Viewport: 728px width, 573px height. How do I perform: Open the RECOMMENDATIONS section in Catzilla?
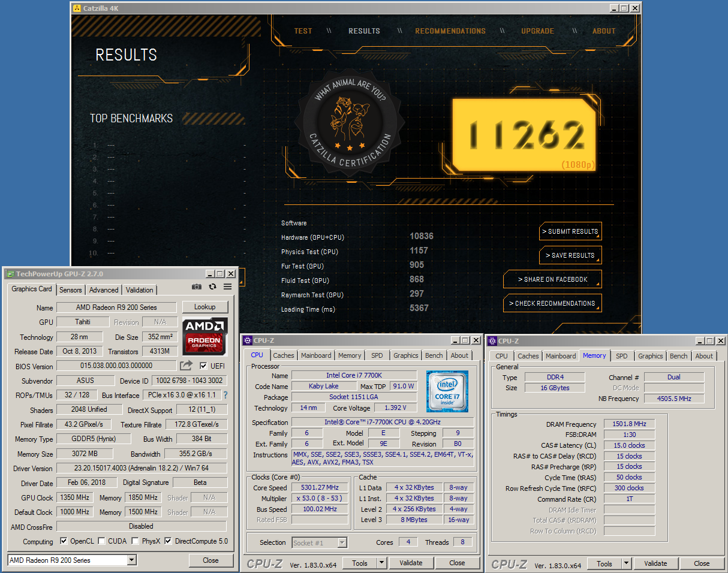(450, 31)
